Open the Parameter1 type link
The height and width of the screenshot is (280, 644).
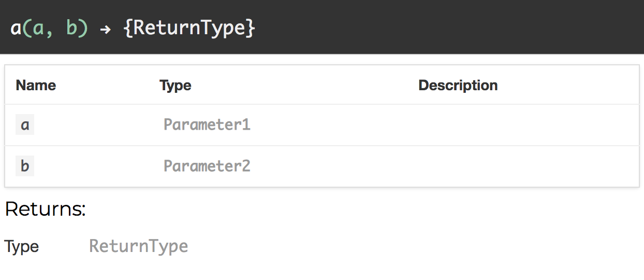[207, 124]
